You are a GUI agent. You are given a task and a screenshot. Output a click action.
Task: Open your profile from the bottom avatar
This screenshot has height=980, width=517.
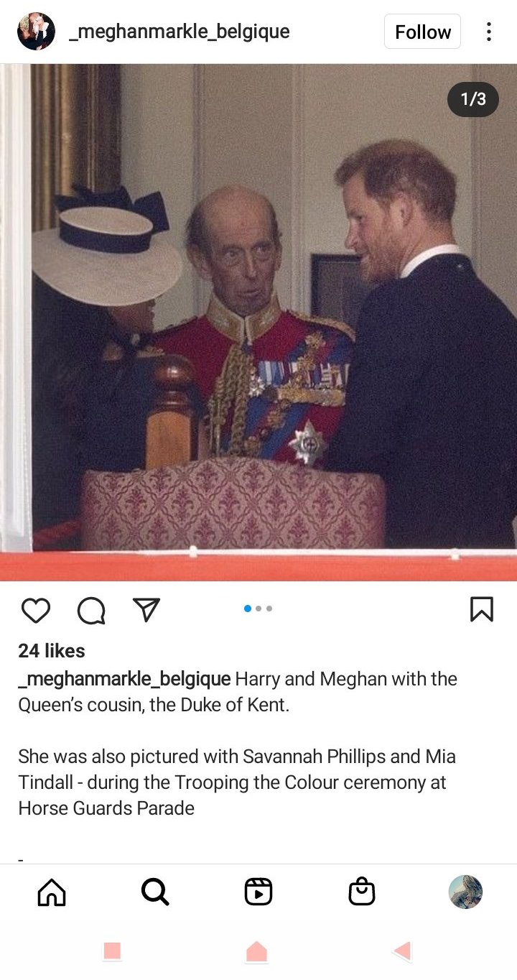[465, 892]
